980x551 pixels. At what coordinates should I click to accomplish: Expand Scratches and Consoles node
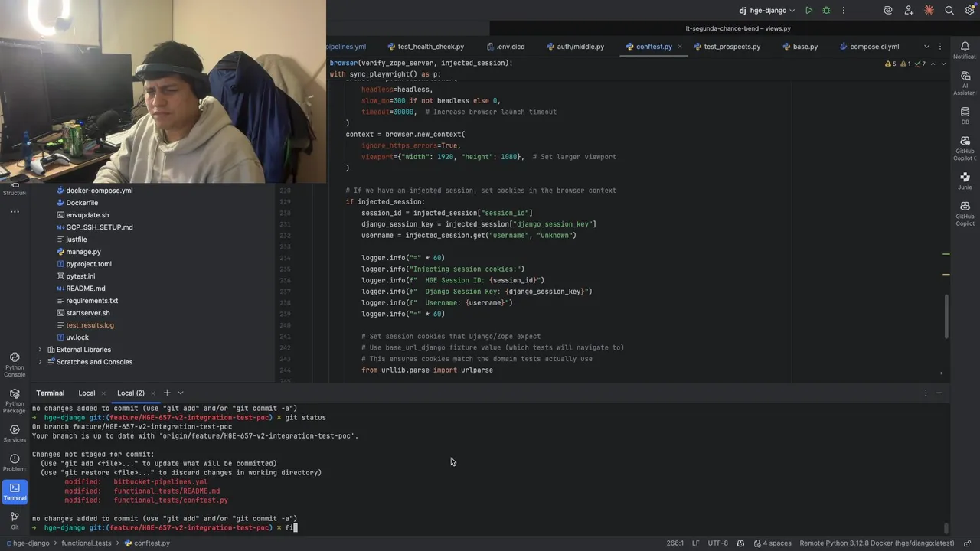40,362
